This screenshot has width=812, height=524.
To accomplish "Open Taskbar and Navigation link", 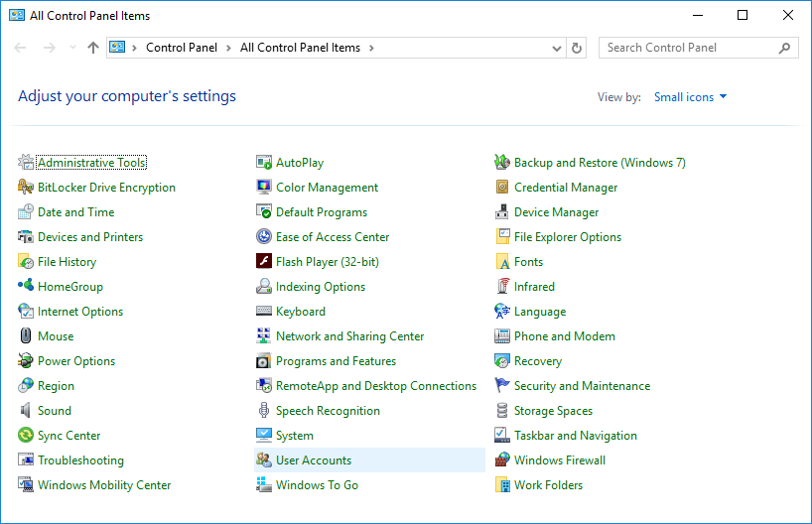I will click(x=576, y=436).
